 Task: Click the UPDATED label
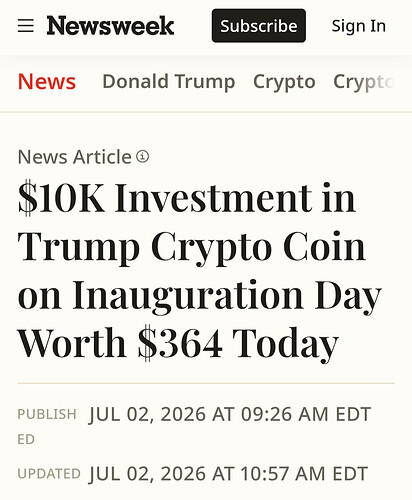coord(49,474)
